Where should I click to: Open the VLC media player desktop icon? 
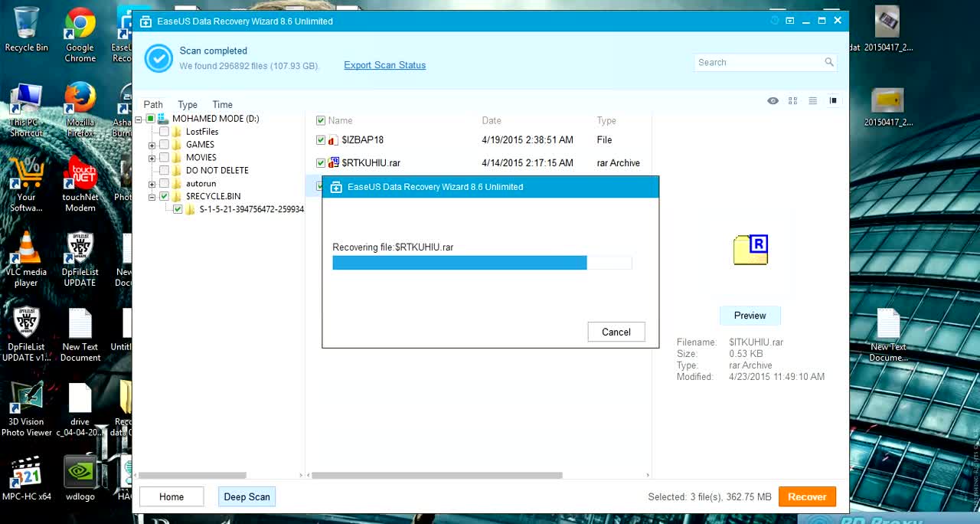point(26,260)
